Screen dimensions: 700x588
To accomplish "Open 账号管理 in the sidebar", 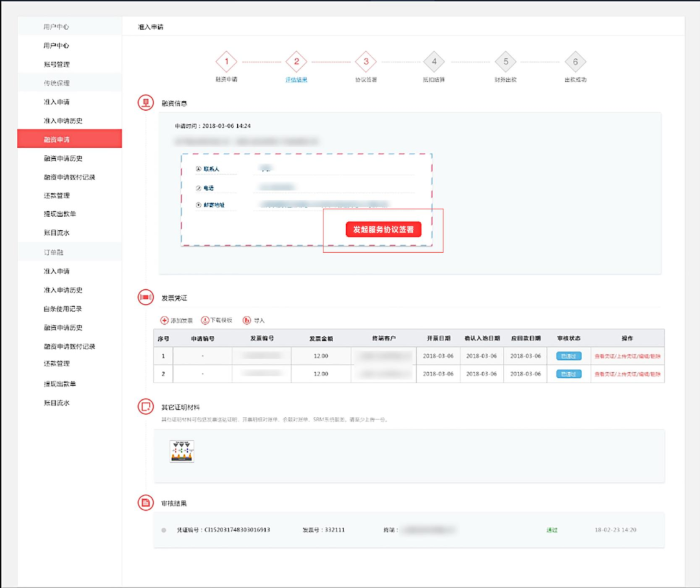I will (57, 64).
